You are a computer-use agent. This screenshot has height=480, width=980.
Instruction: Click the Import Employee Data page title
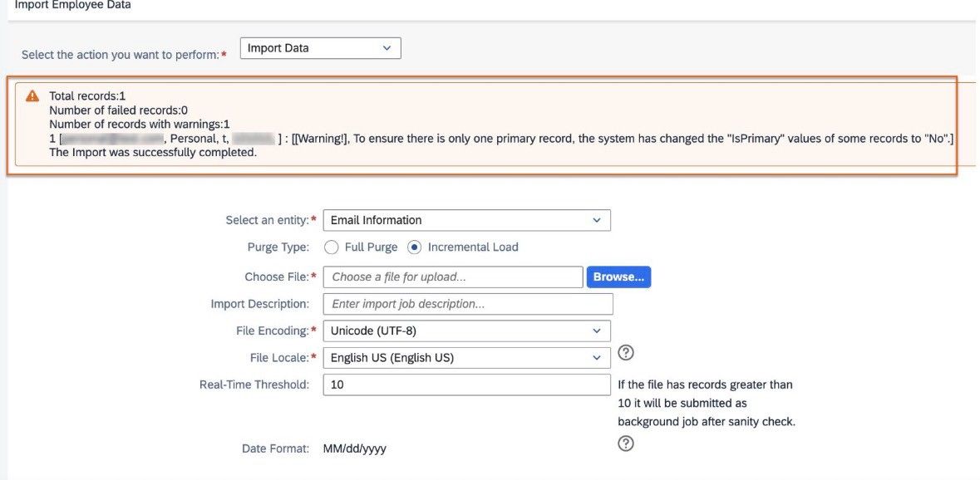(x=72, y=5)
